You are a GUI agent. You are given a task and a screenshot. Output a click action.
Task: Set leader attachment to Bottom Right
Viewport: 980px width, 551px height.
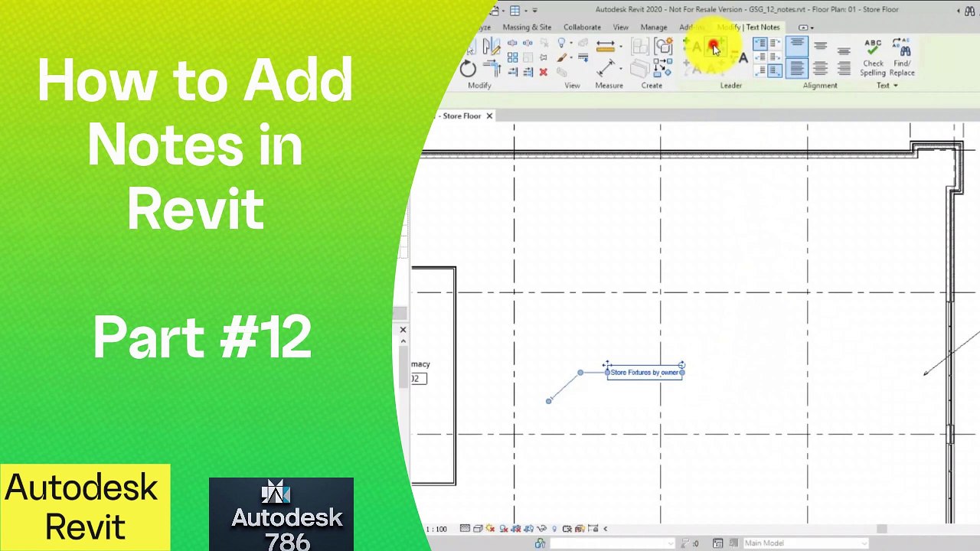pos(775,70)
